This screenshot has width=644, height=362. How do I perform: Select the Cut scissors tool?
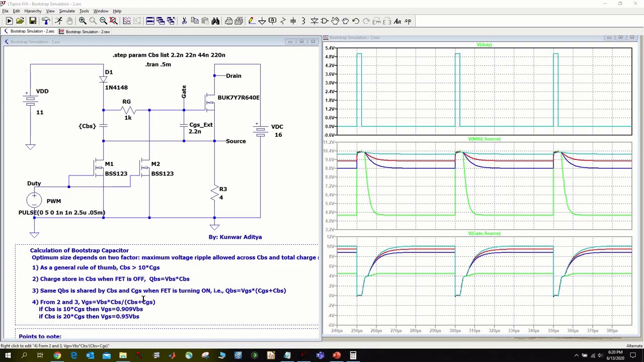(184, 21)
